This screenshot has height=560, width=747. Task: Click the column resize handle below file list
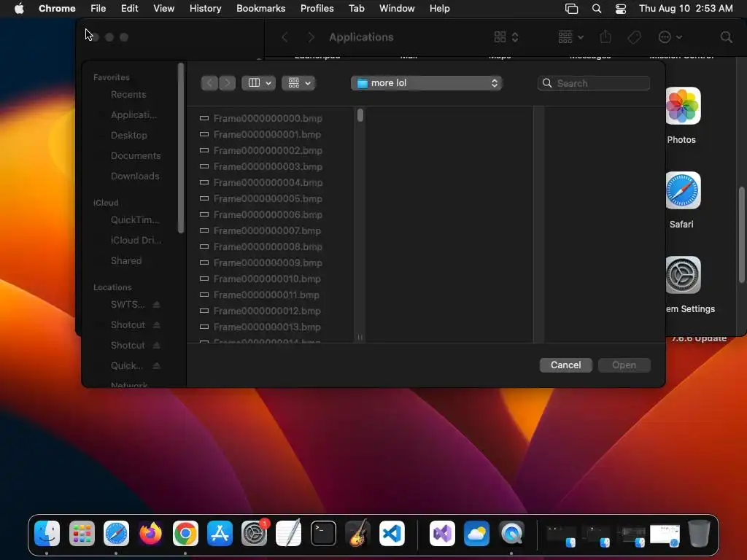point(360,337)
